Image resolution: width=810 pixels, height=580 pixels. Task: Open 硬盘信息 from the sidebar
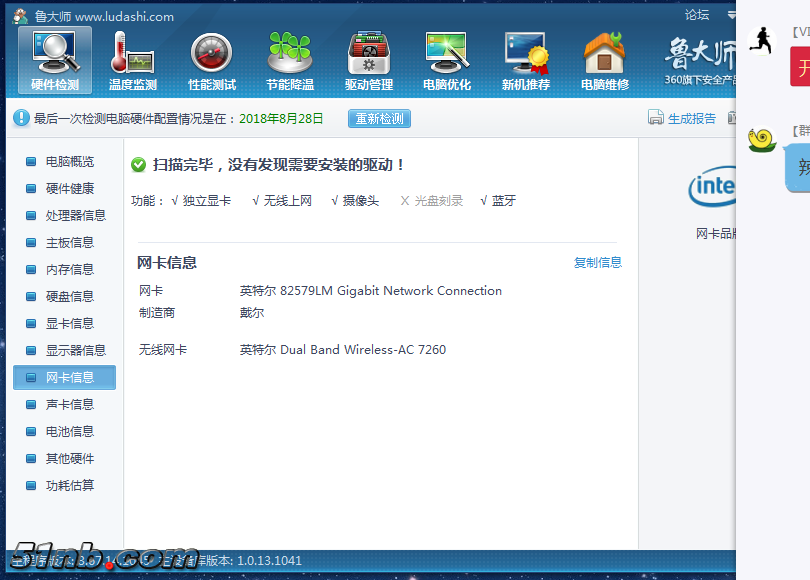click(69, 296)
